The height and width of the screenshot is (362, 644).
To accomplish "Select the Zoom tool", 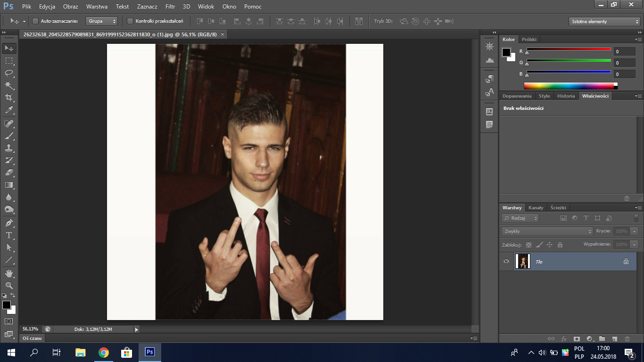I will 9,286.
